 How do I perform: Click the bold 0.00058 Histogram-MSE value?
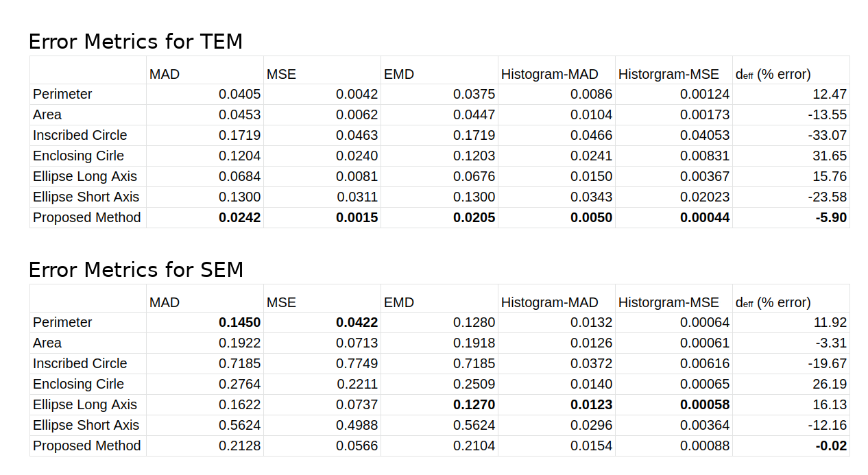(x=705, y=404)
